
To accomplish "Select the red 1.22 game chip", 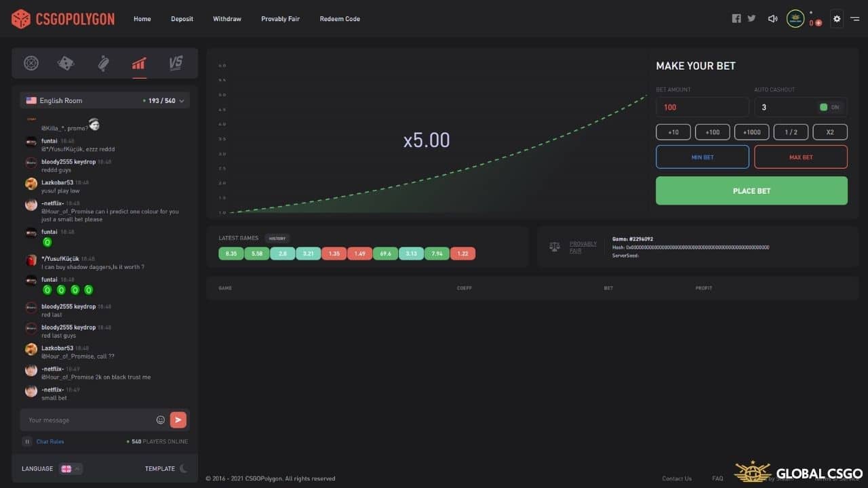I will (x=462, y=253).
